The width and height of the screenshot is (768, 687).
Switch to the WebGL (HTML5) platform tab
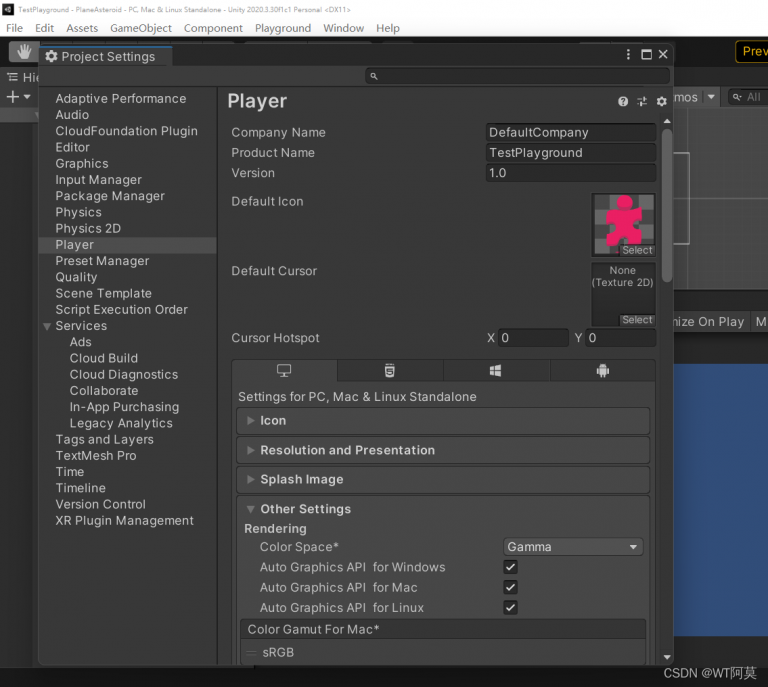coord(390,371)
